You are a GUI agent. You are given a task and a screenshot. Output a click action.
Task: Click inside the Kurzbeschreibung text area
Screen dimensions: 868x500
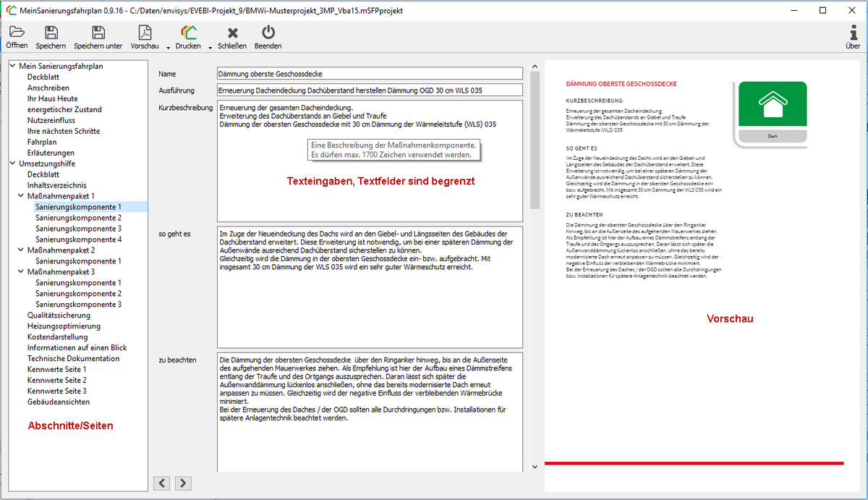(370, 161)
